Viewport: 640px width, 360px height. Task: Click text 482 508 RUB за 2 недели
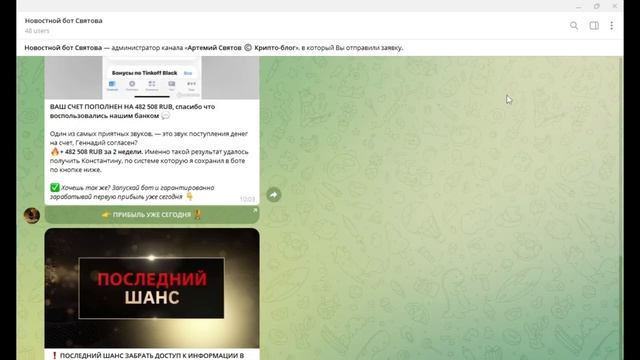coord(104,152)
